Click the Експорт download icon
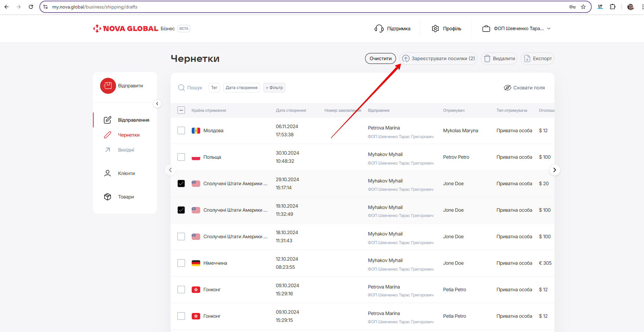Viewport: 644px width, 332px height. 527,58
